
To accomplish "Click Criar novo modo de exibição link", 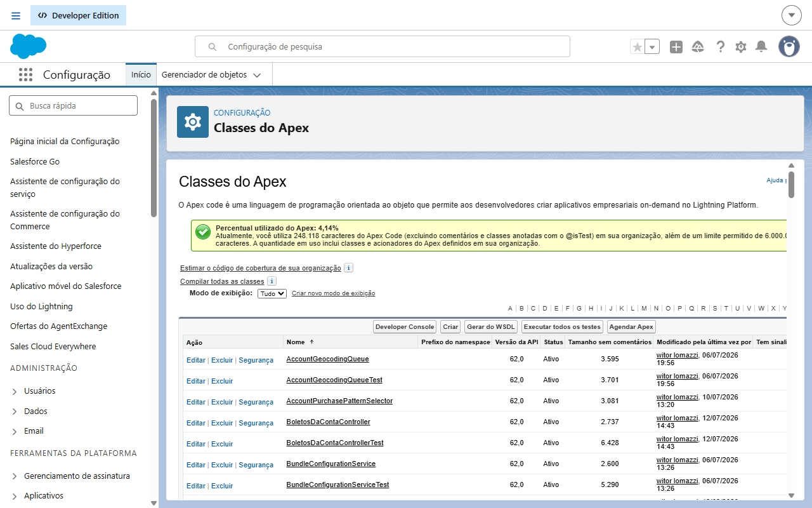I will (x=333, y=293).
